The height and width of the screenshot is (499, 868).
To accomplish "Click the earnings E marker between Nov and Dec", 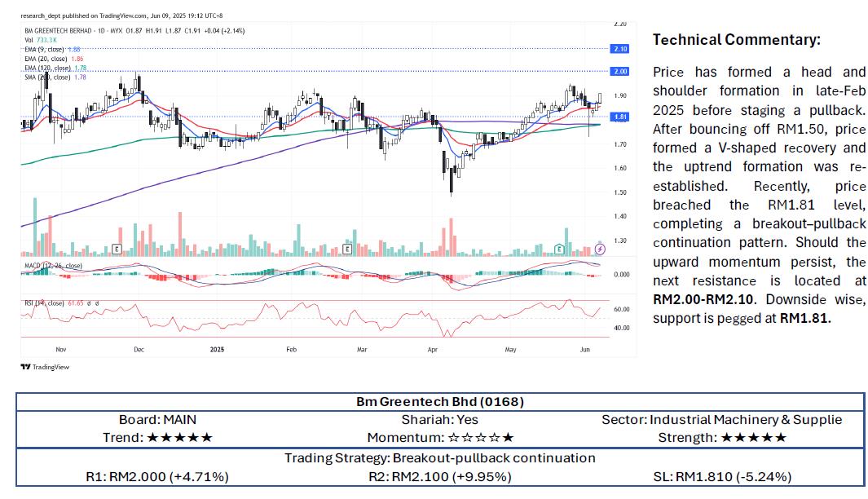I will tap(117, 249).
